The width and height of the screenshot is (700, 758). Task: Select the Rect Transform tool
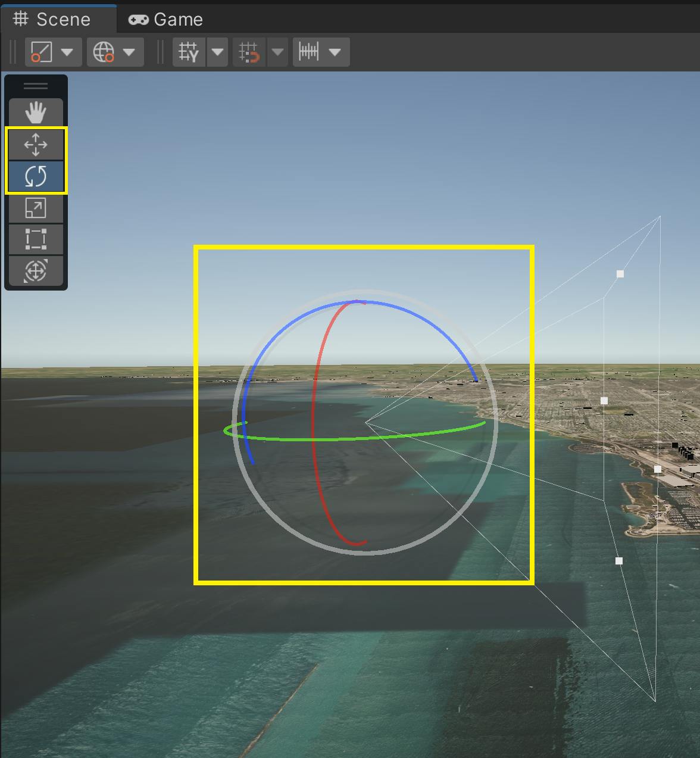[35, 239]
